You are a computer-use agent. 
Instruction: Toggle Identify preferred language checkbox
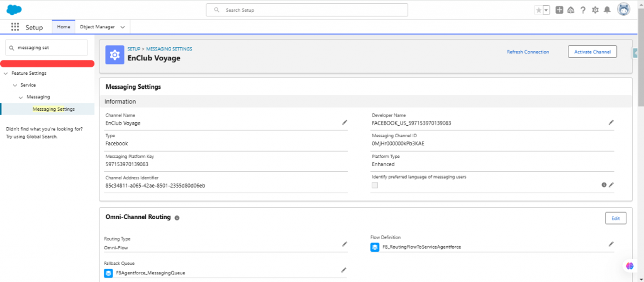point(375,185)
